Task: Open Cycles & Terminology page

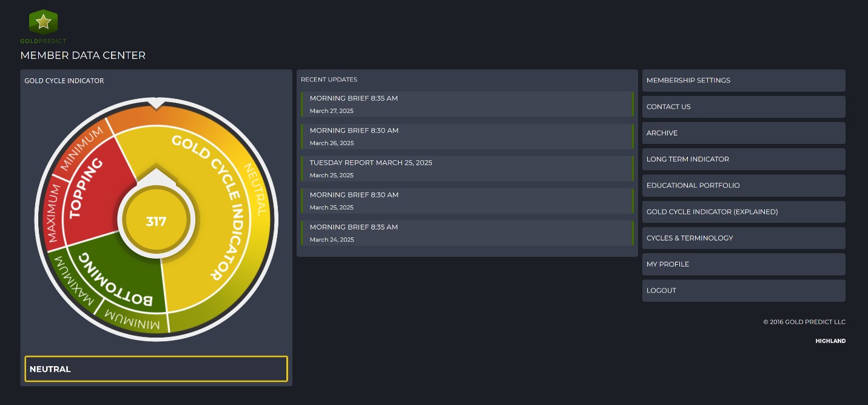Action: (x=743, y=238)
